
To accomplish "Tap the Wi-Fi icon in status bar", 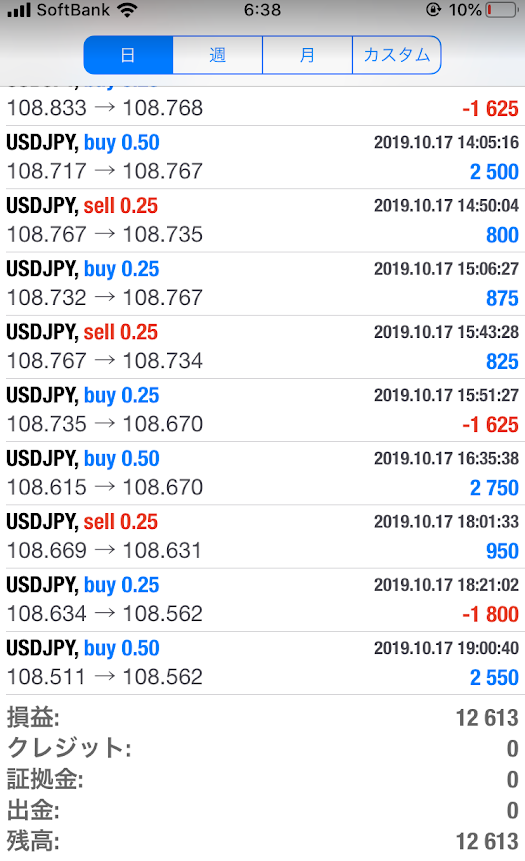I will tap(127, 10).
